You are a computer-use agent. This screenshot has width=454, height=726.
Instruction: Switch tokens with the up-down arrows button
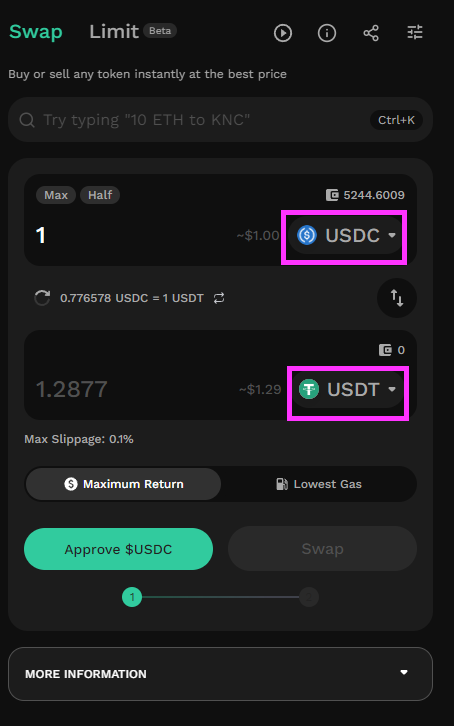pyautogui.click(x=397, y=298)
